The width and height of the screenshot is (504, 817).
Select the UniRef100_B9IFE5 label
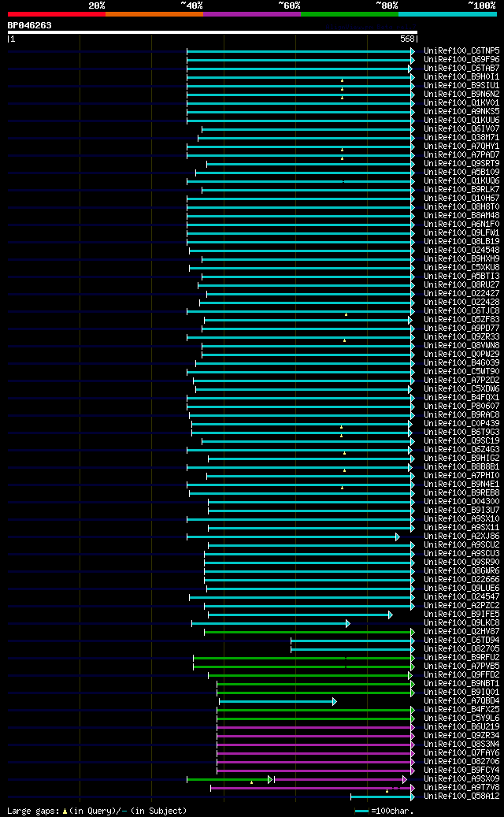point(461,614)
